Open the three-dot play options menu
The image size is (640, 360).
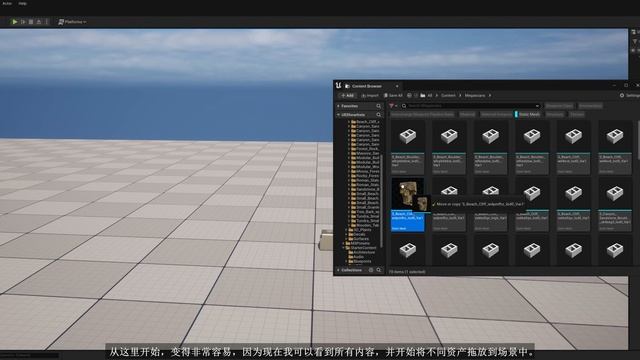click(47, 22)
